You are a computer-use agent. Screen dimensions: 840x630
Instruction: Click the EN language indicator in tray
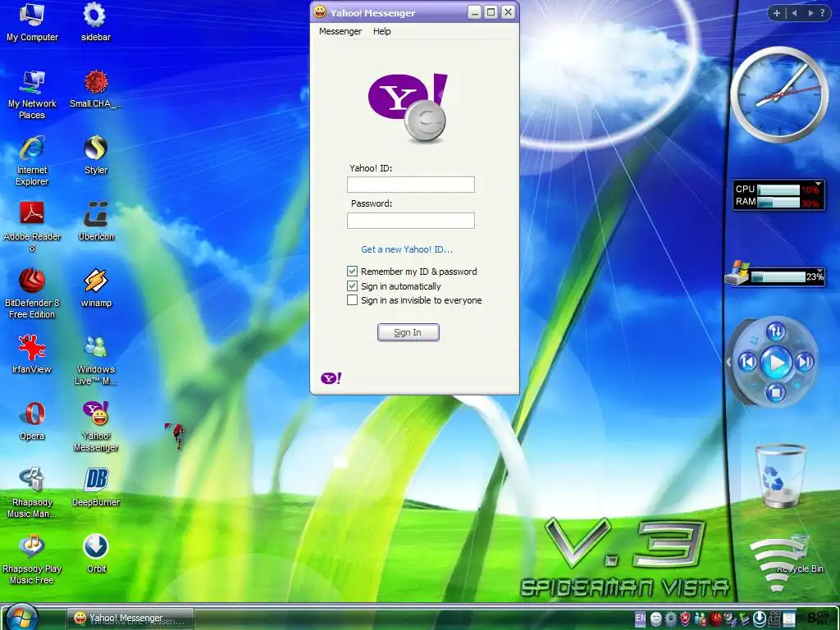point(640,619)
